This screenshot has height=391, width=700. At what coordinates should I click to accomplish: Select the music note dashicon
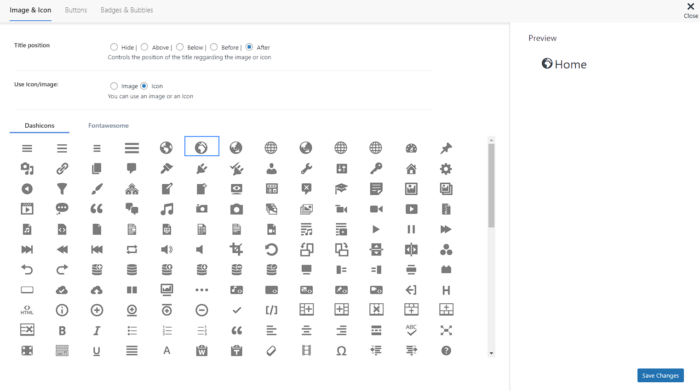point(167,209)
